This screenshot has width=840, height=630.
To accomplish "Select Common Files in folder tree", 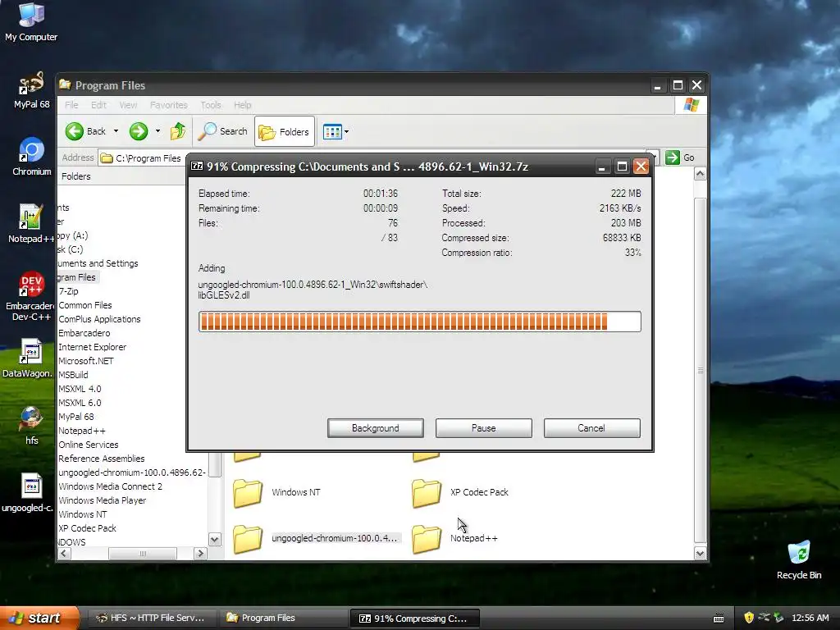I will (85, 305).
